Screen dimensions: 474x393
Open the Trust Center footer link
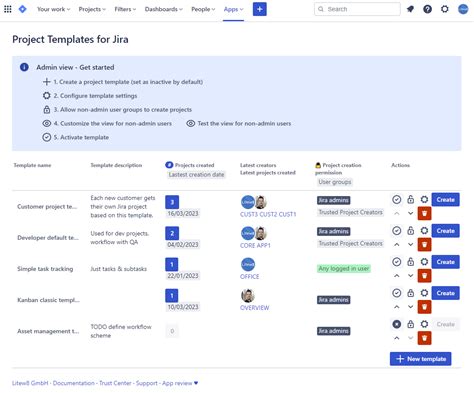(115, 383)
